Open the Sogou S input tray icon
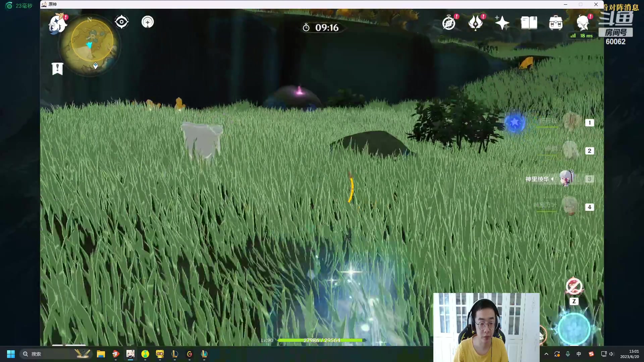Image resolution: width=644 pixels, height=362 pixels. tap(591, 354)
